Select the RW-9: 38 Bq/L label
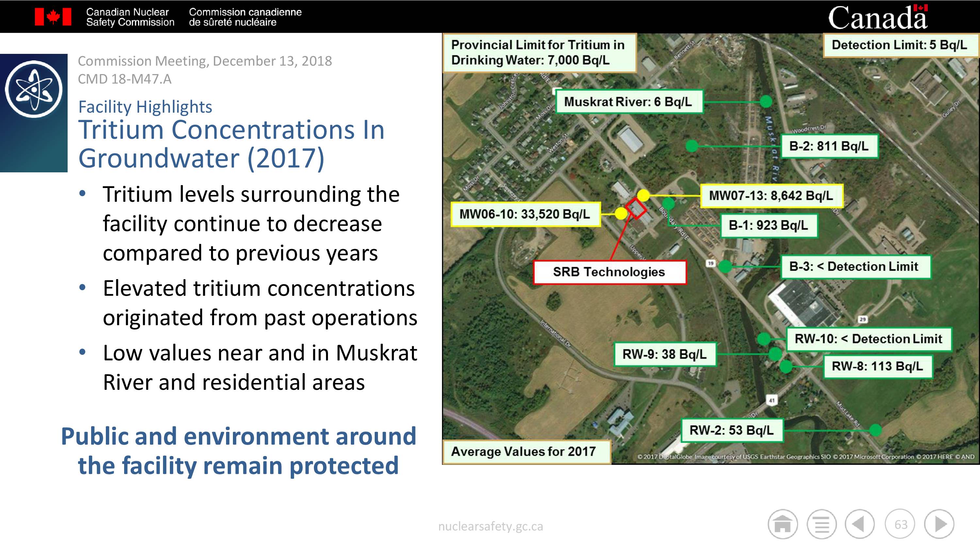The width and height of the screenshot is (980, 551). click(665, 354)
